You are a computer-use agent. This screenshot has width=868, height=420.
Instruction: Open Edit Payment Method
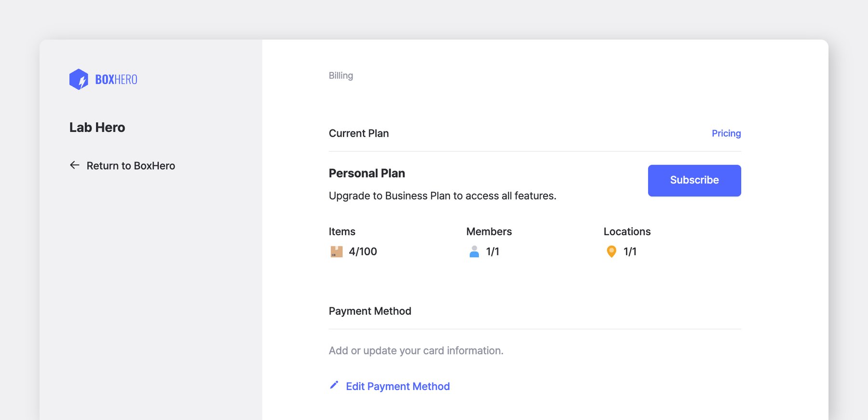(397, 386)
